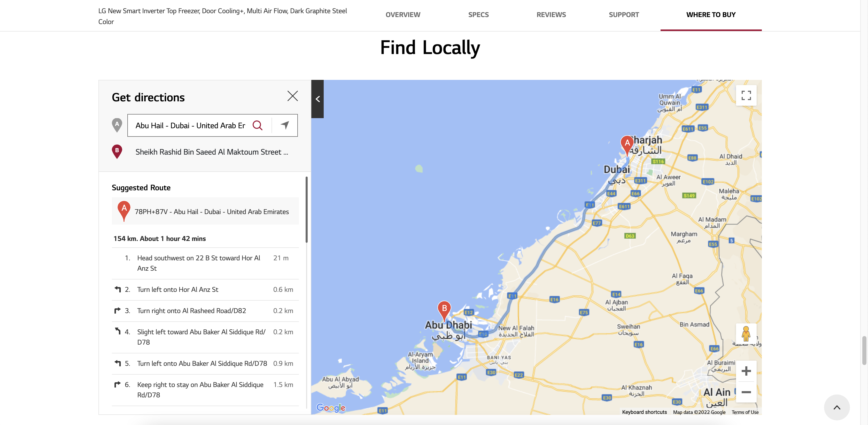Select the WHERE TO BUY tab

(x=711, y=15)
